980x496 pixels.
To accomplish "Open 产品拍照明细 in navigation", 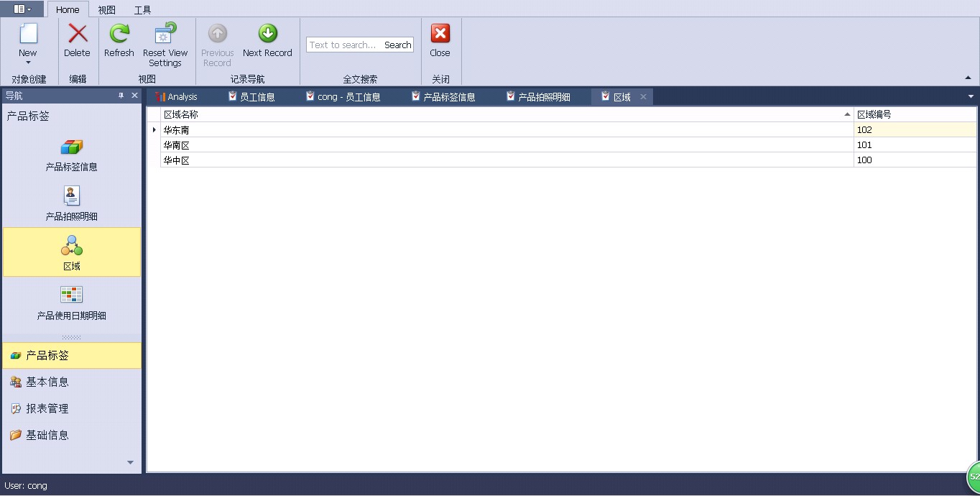I will click(72, 203).
